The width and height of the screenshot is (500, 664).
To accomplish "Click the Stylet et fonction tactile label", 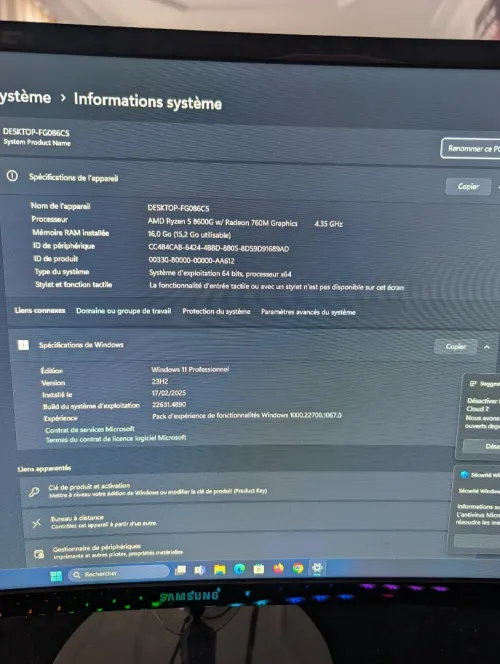I will tap(74, 284).
